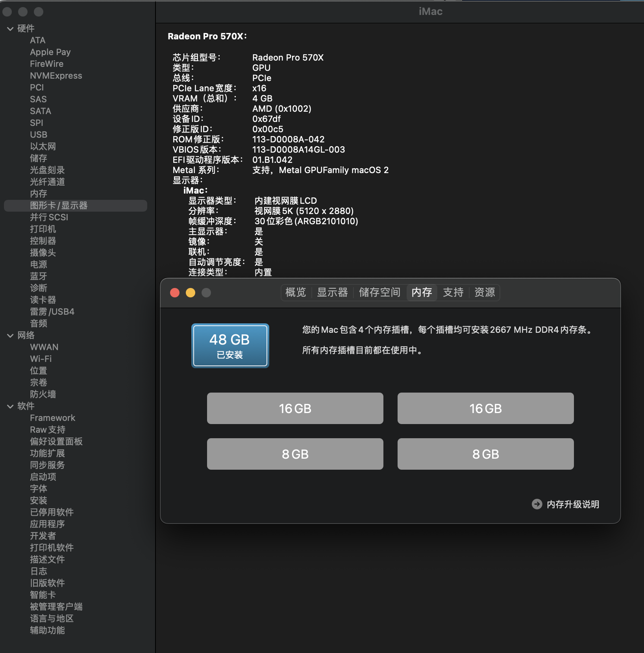This screenshot has width=644, height=653.
Task: Select 并行 SCSI in the sidebar
Action: coord(49,217)
